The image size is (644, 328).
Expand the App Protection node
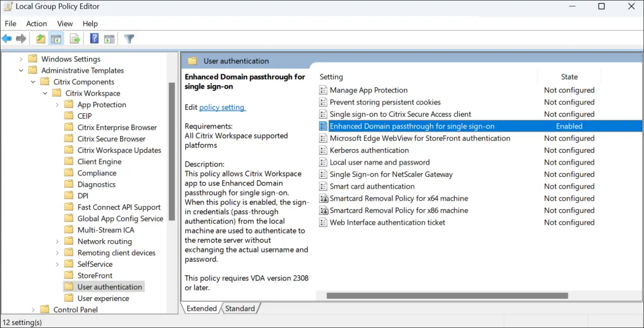click(x=57, y=105)
